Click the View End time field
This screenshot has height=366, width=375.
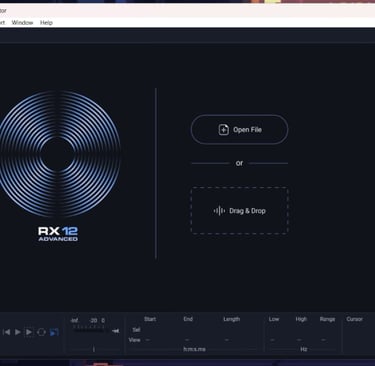point(188,340)
